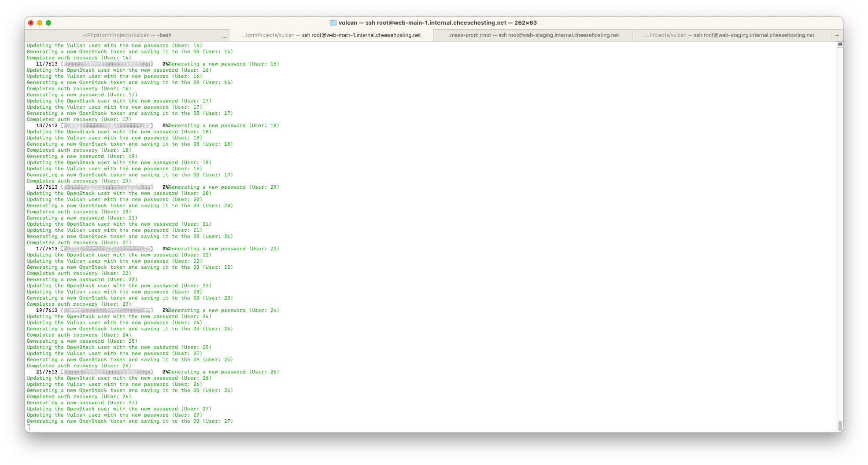The width and height of the screenshot is (868, 465).
Task: Click the "Completed auth recovery (User: 20)" line
Action: click(79, 212)
